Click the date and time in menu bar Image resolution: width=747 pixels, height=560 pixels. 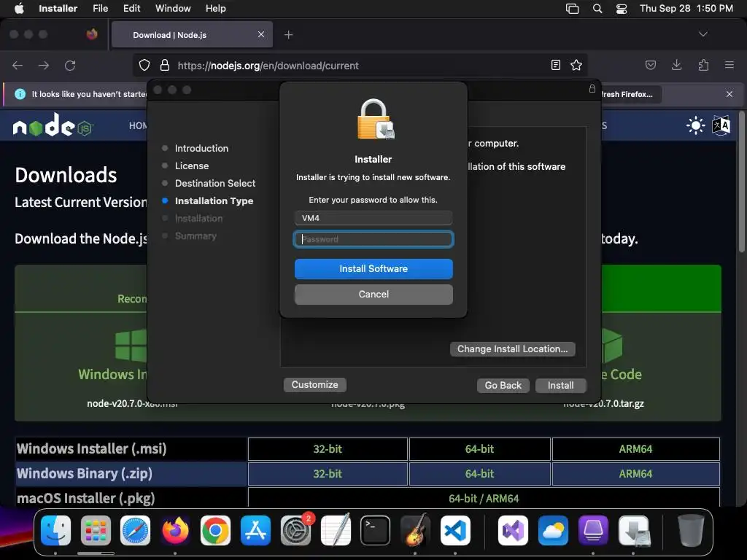click(x=686, y=8)
